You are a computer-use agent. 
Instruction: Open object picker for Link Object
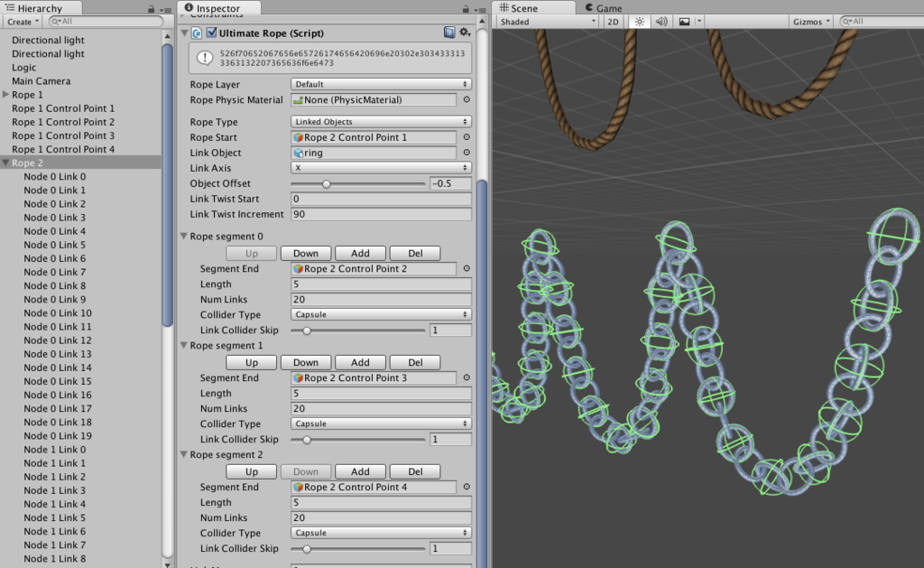[467, 153]
